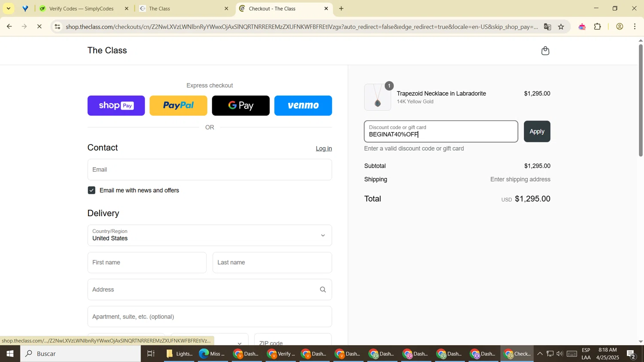Screen dimensions: 644x362
Task: Open the Edge Miss taskbar item
Action: coord(212,354)
